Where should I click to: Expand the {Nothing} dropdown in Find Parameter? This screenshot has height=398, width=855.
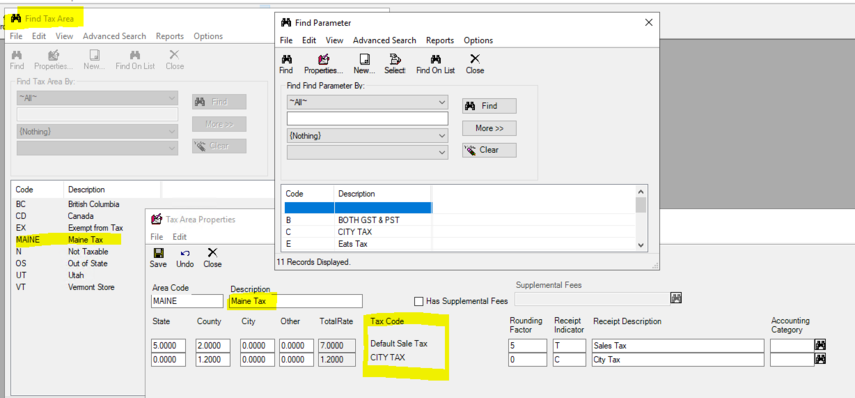tap(442, 135)
